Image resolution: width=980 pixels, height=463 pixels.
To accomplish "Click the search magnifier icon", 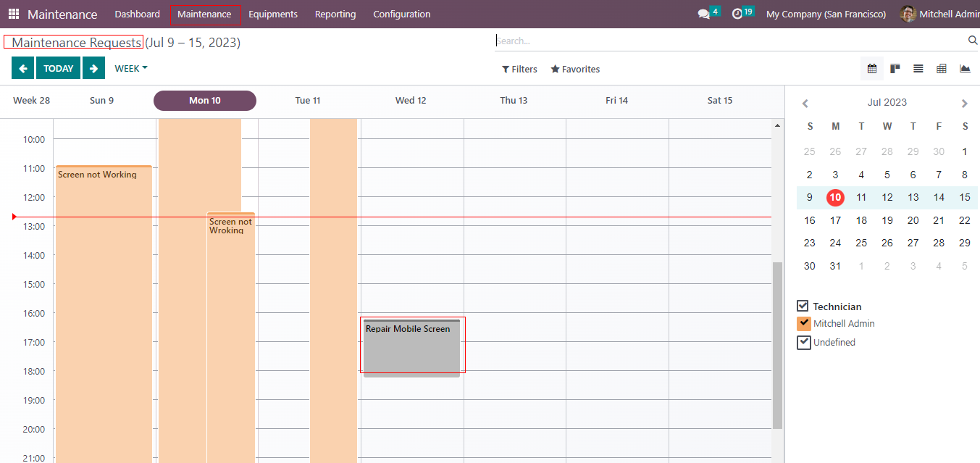I will coord(973,41).
